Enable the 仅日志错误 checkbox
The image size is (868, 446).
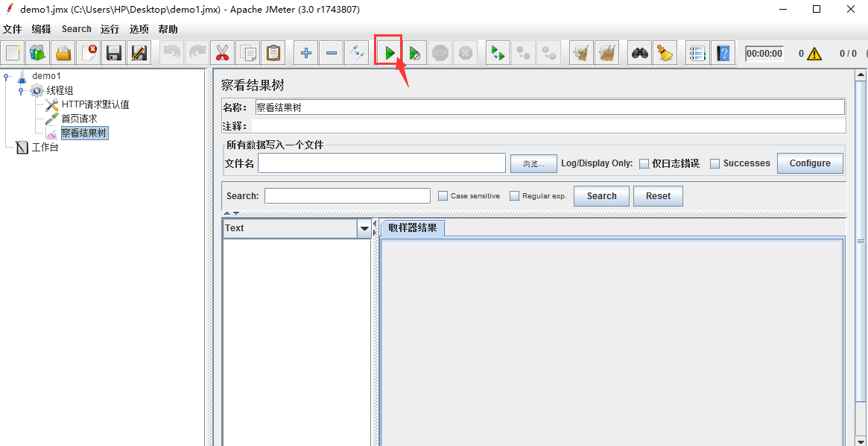pyautogui.click(x=644, y=163)
